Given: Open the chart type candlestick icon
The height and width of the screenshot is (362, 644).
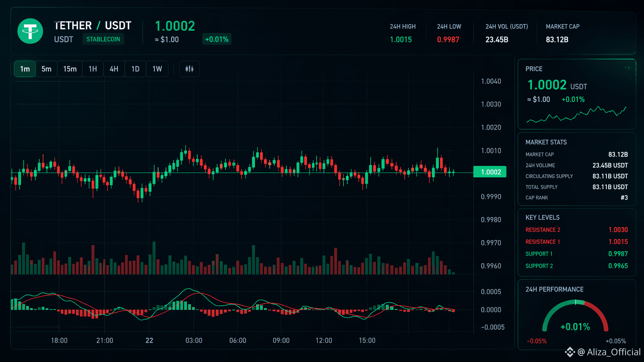Looking at the screenshot, I should click(x=189, y=69).
